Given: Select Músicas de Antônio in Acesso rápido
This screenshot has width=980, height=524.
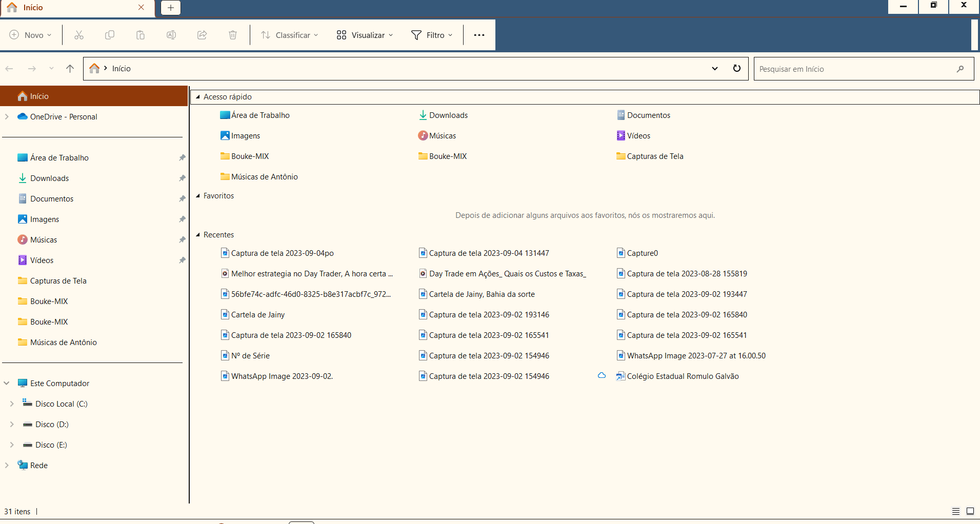Looking at the screenshot, I should point(259,177).
